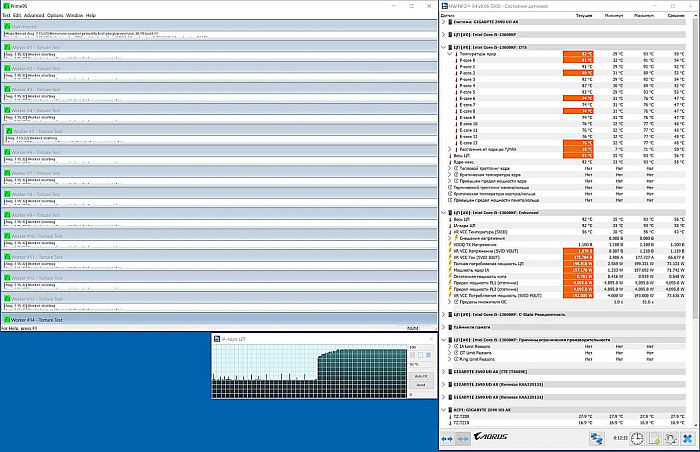Click the Main thread window icon in Prime95
Image resolution: width=700 pixels, height=452 pixels.
point(7,26)
